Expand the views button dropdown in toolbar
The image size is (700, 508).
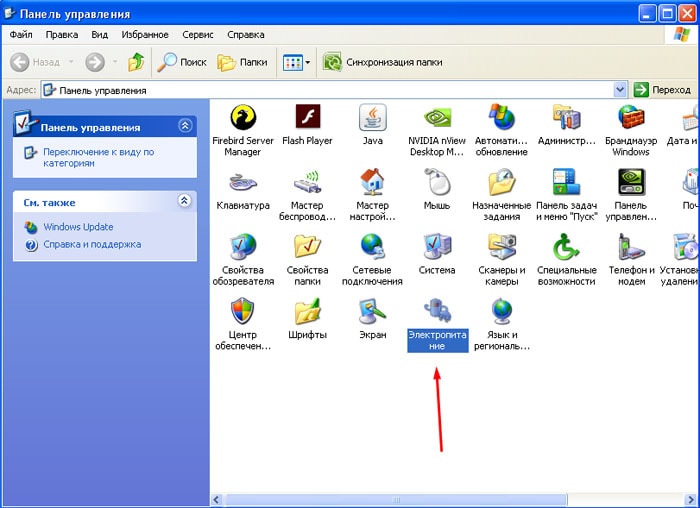[x=307, y=62]
